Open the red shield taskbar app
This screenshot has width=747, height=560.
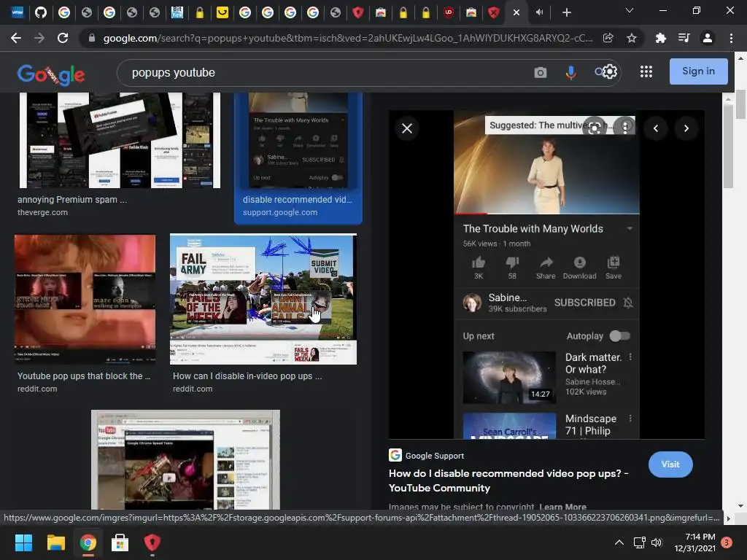pos(152,542)
